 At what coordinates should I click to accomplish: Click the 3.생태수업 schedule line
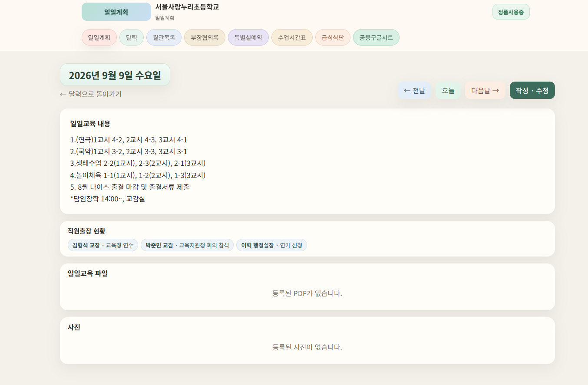point(138,163)
